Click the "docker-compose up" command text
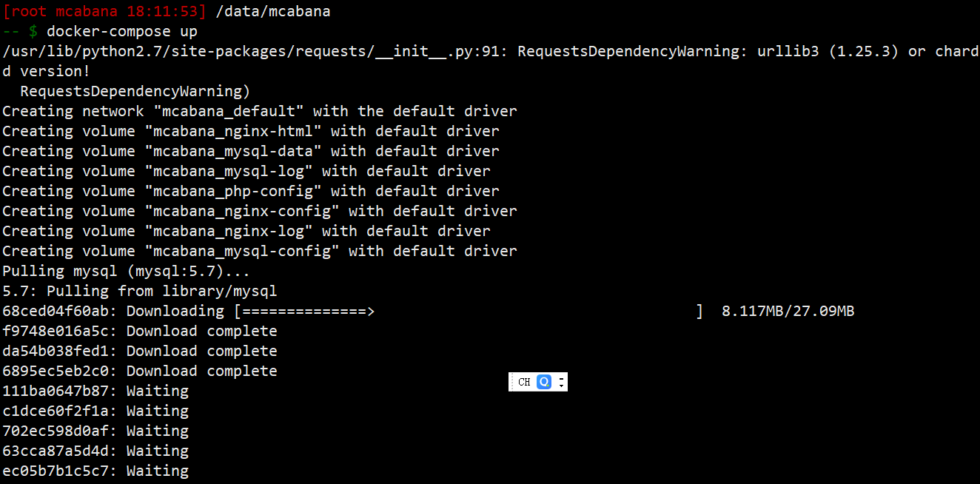980x484 pixels. [122, 32]
